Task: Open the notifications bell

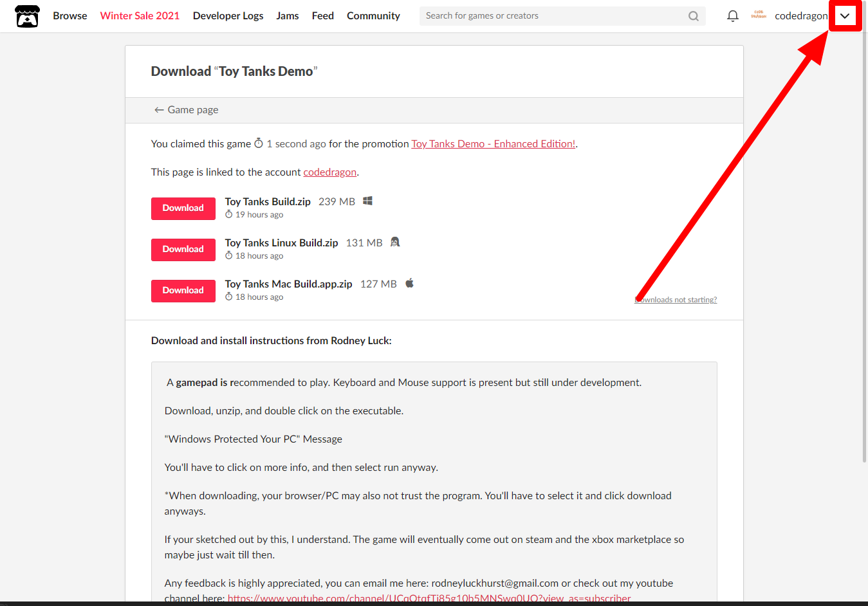Action: pos(732,16)
